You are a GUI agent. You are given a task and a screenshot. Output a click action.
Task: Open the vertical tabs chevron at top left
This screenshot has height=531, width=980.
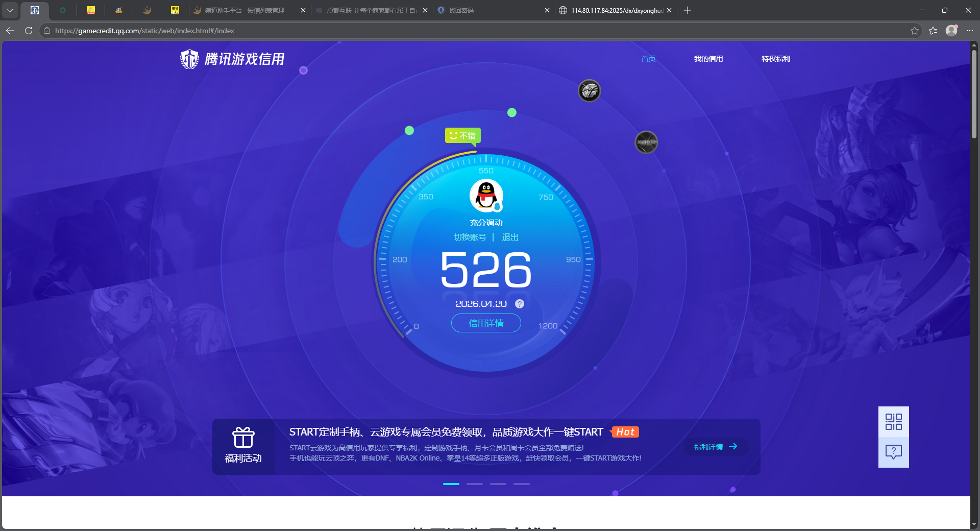coord(10,10)
